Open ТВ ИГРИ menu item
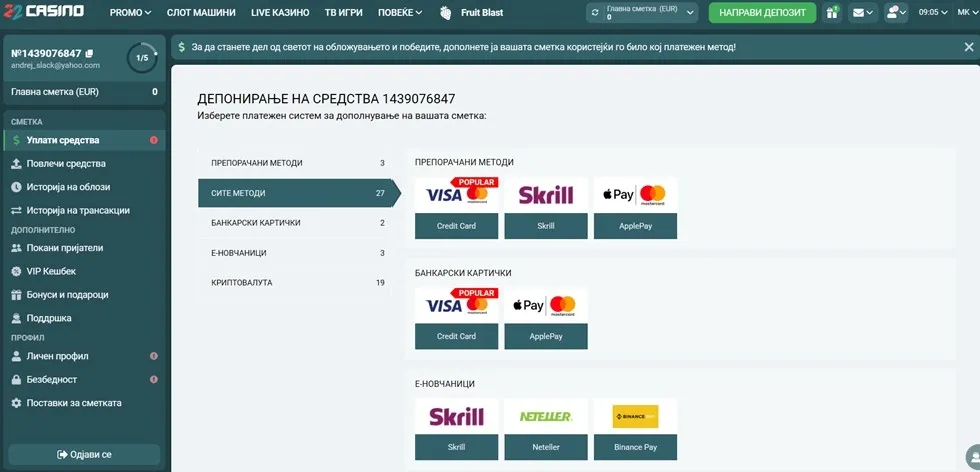Viewport: 980px width, 472px height. tap(343, 13)
